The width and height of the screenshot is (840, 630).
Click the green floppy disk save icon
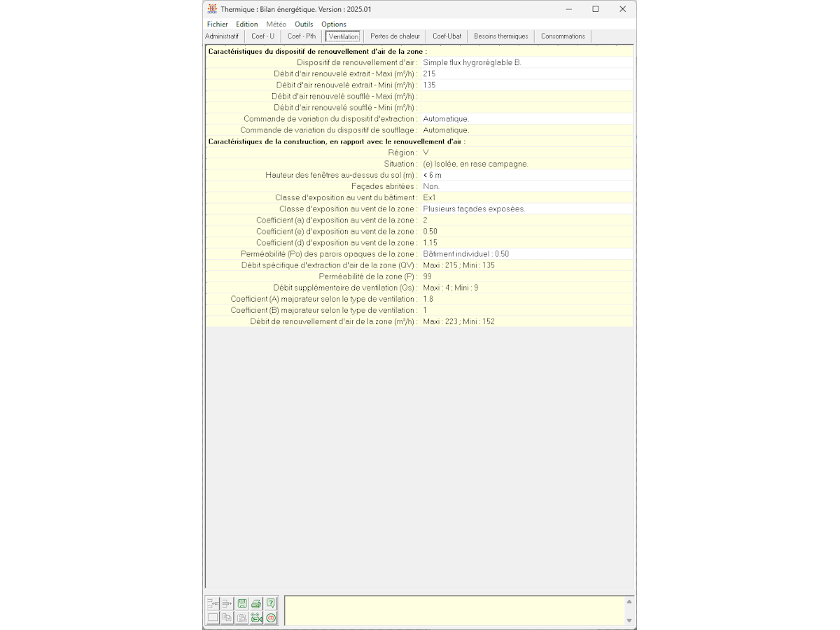click(x=241, y=603)
